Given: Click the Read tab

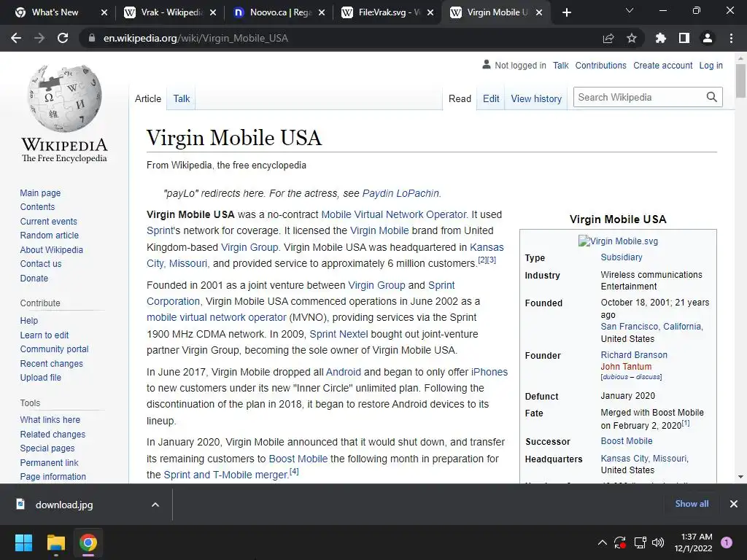Looking at the screenshot, I should 460,98.
